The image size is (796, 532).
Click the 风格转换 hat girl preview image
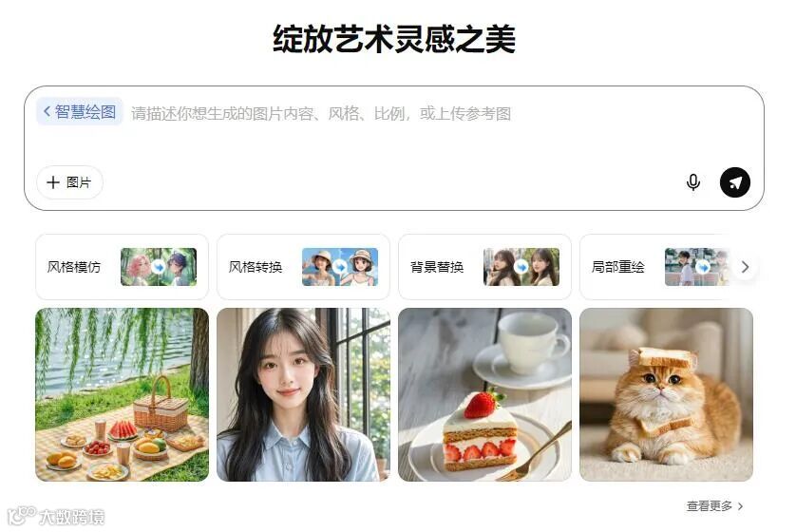[x=340, y=267]
